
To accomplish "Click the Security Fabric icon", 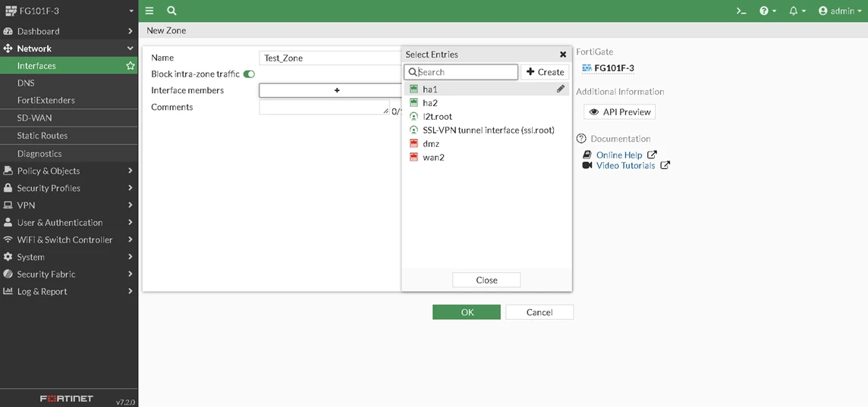I will pos(8,274).
